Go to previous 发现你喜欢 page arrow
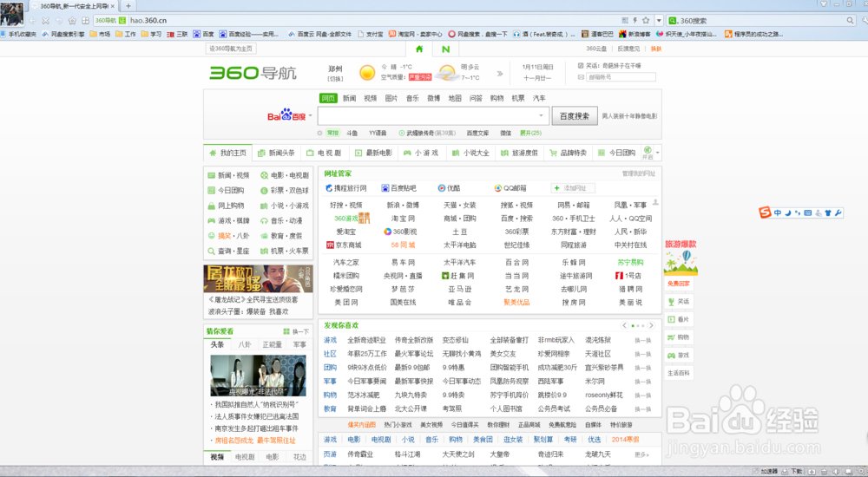 [624, 325]
